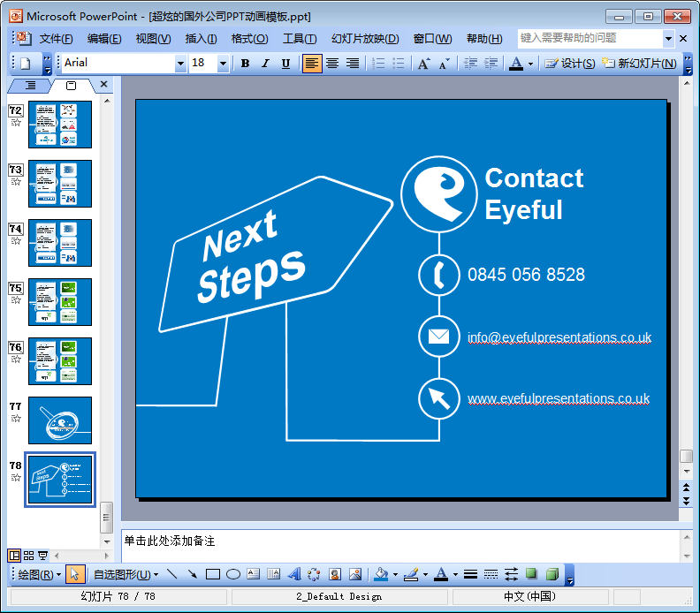Open line color dropdown arrow
The width and height of the screenshot is (700, 613).
425,575
